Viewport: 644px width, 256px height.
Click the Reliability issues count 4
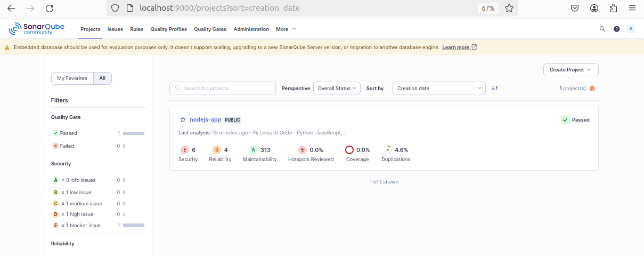[226, 150]
